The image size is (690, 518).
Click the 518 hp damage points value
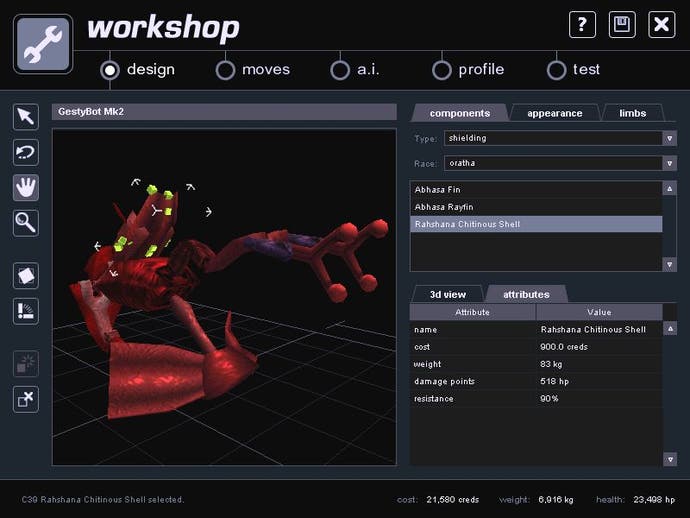coord(554,381)
